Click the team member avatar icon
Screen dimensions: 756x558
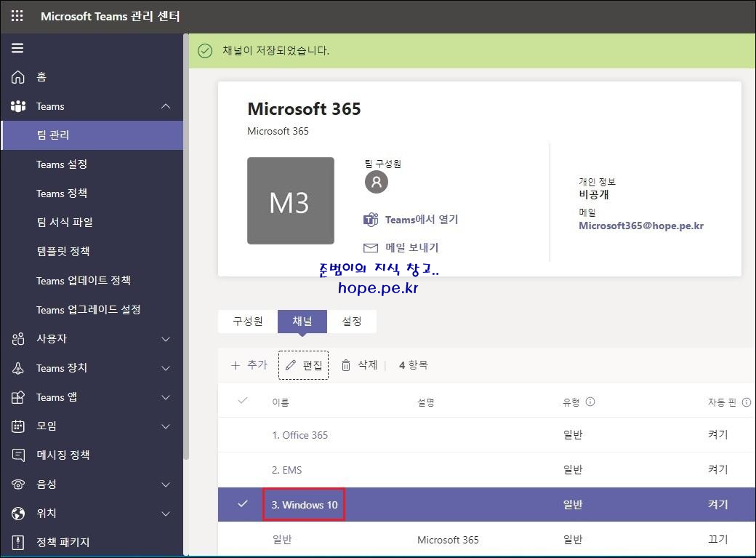click(376, 182)
